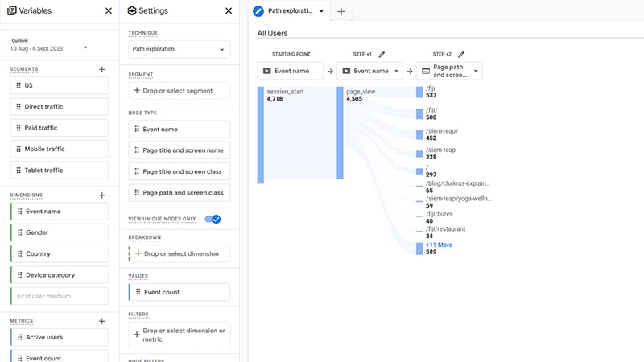Toggle View Unique Nodes Only switch
Screen dimensions: 644x362
click(x=213, y=219)
